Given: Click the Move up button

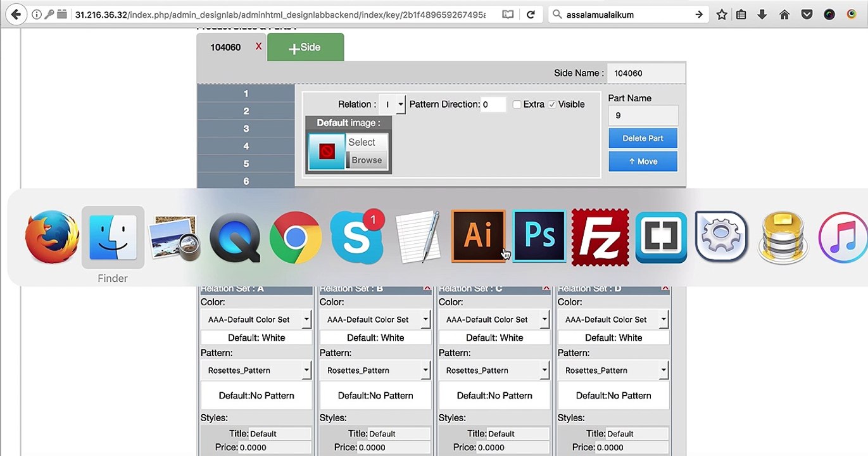Looking at the screenshot, I should [643, 161].
